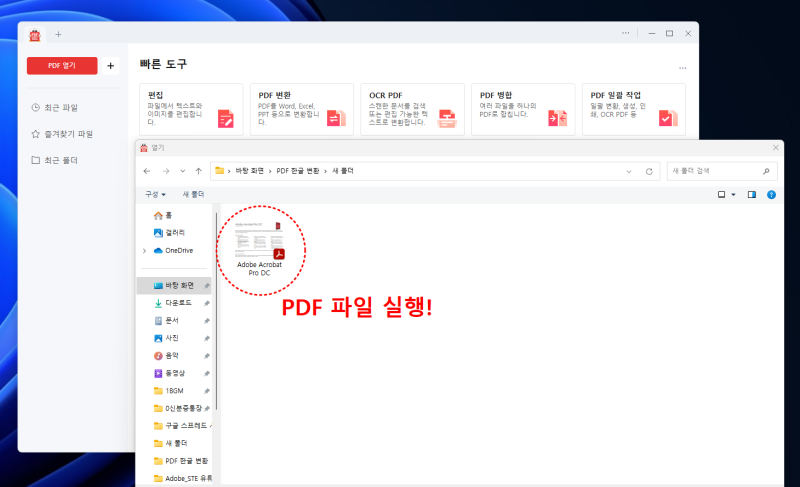This screenshot has width=800, height=487.
Task: Click PDF 한글 변환 in the address path
Action: pyautogui.click(x=297, y=171)
